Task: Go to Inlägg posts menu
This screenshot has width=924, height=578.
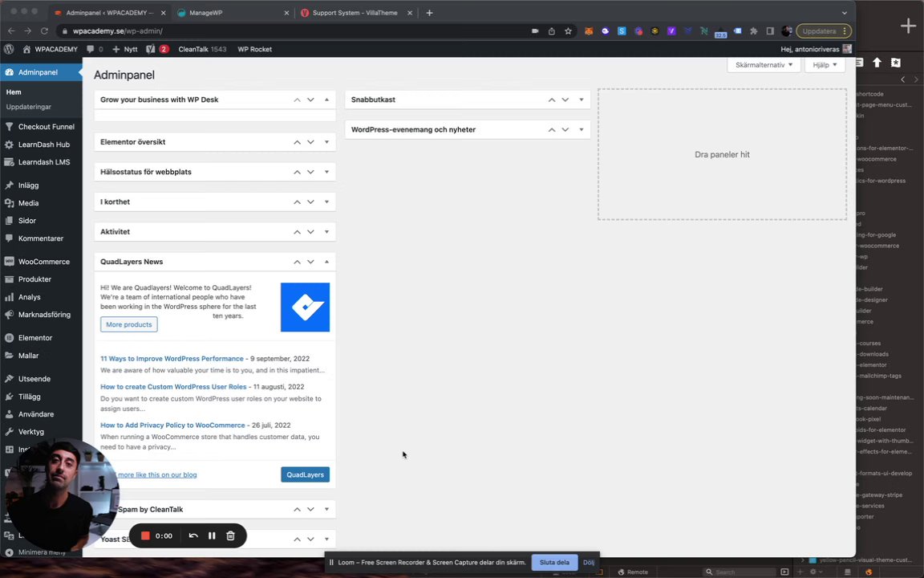Action: (x=41, y=185)
